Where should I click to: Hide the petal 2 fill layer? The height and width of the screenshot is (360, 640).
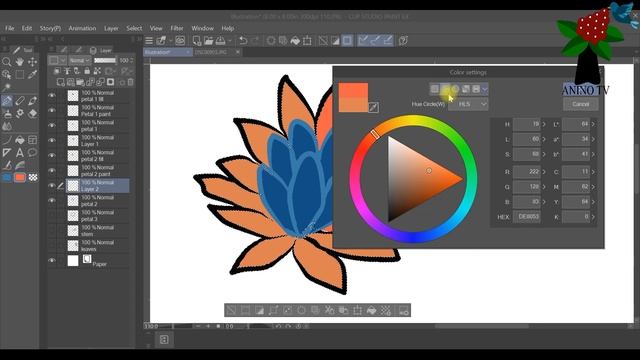pos(51,156)
